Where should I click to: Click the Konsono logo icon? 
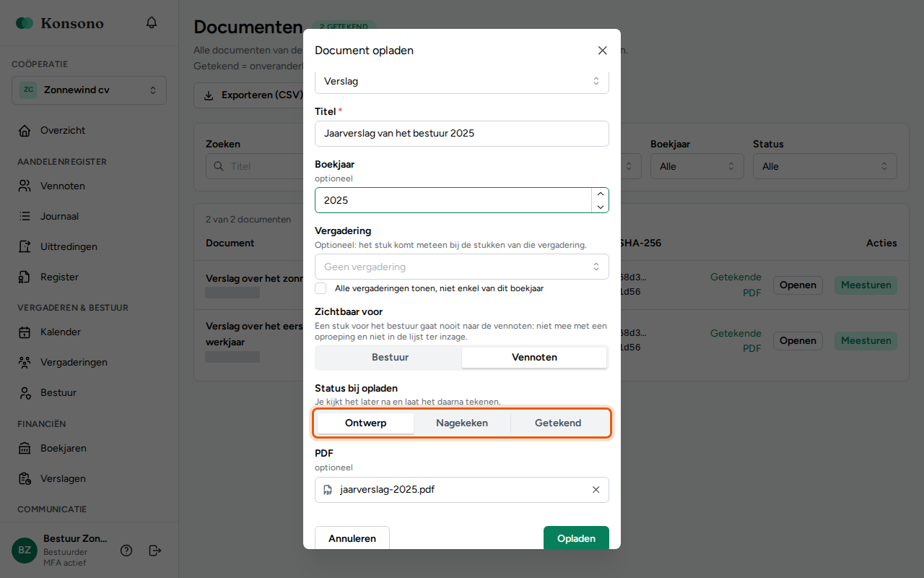(25, 23)
